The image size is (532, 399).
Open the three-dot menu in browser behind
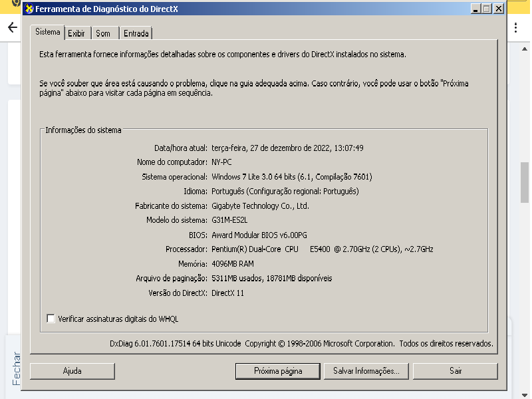[x=516, y=27]
